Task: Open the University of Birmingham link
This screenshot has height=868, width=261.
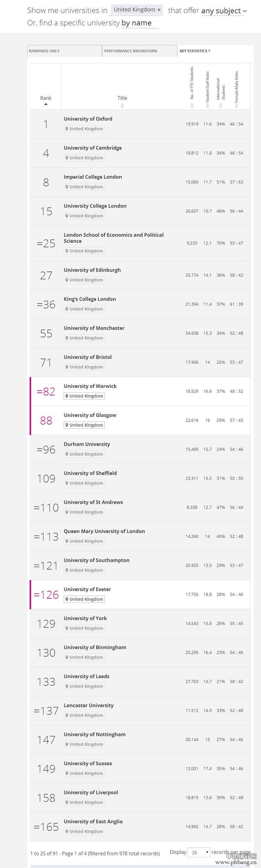Action: 95,648
